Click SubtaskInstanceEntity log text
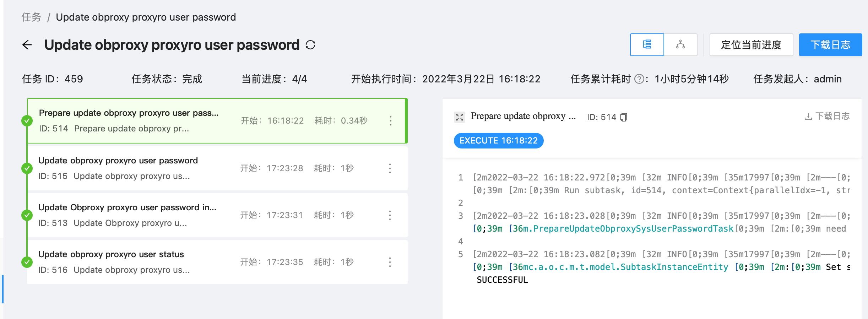 click(x=674, y=267)
